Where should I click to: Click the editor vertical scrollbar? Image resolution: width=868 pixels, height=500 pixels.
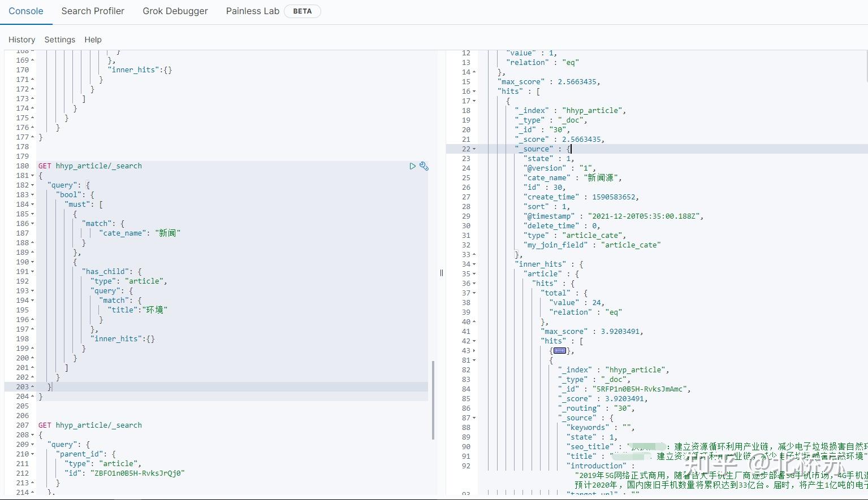click(434, 400)
